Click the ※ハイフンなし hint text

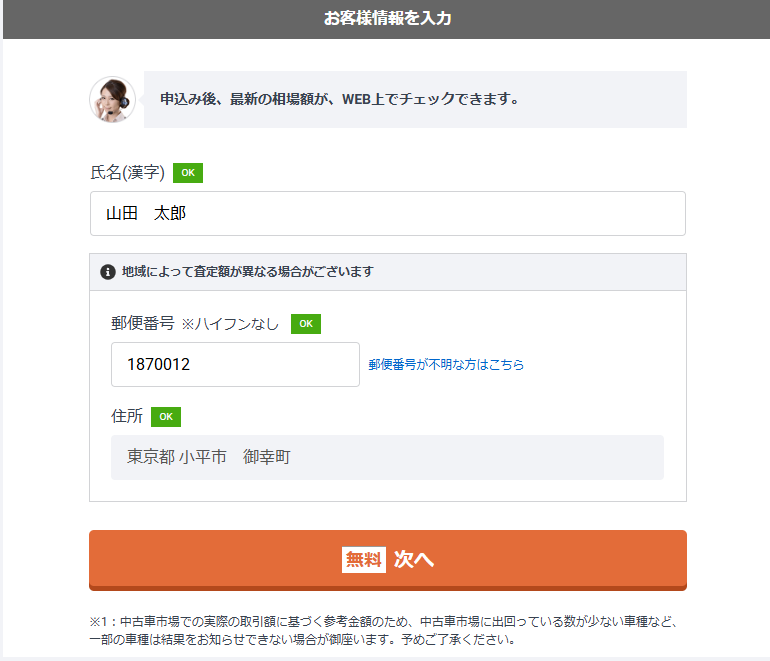(230, 324)
